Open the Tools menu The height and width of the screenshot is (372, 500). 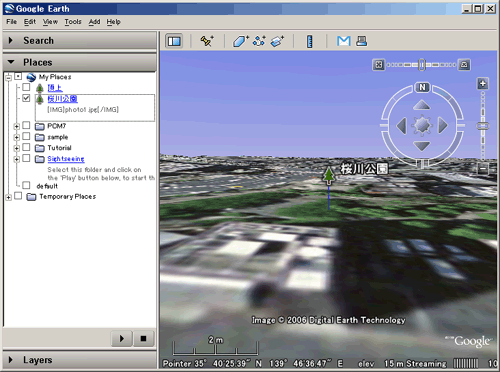click(x=73, y=22)
